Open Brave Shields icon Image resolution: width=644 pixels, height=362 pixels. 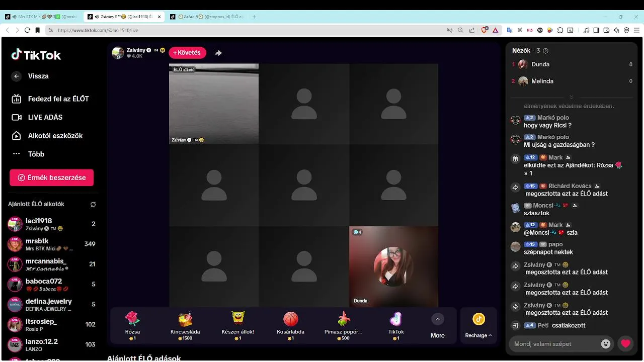click(485, 30)
